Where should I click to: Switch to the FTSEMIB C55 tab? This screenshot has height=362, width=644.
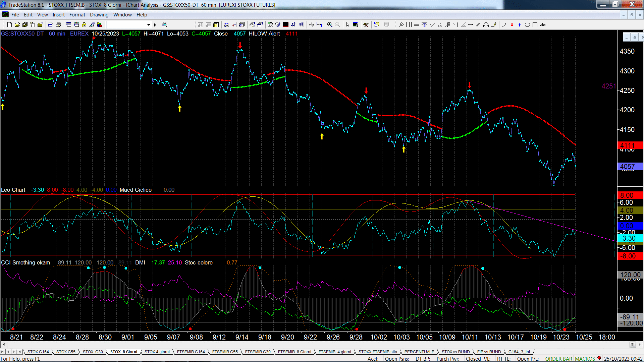coord(225,352)
